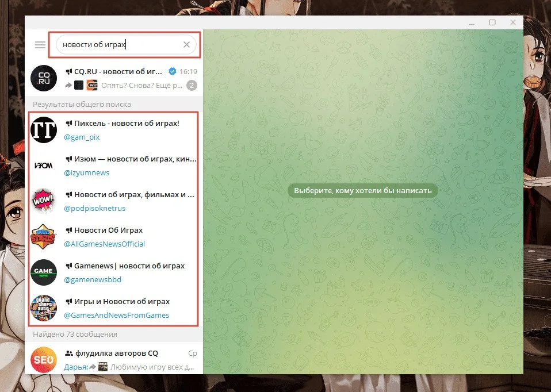Click the @AllGamesNewsOfficial username
The height and width of the screenshot is (392, 551).
point(104,244)
